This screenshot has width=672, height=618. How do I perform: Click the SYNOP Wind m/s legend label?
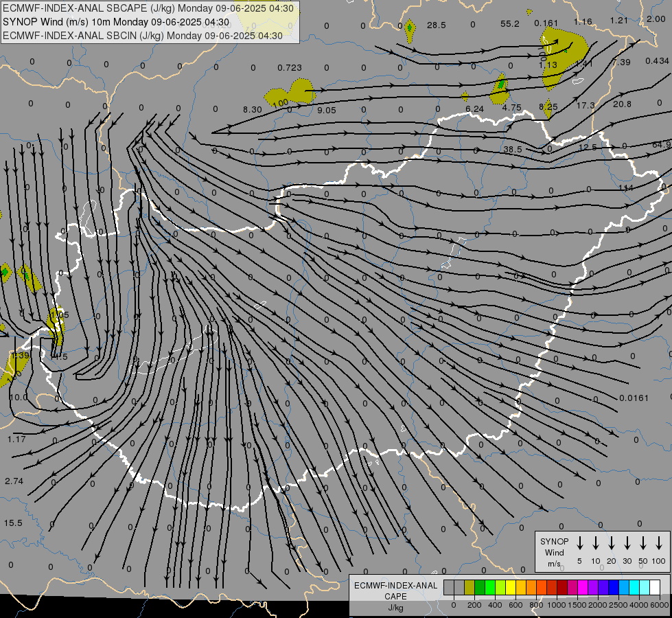click(x=554, y=553)
